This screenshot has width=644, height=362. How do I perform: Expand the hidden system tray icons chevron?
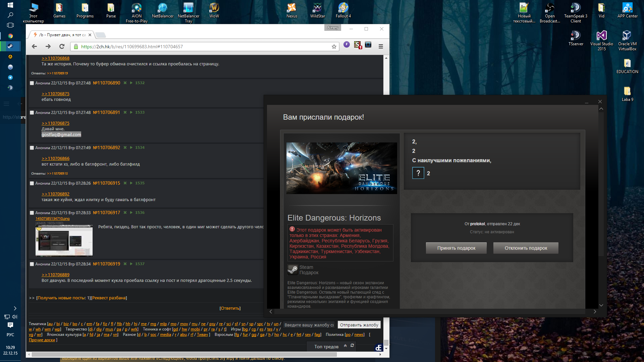15,308
